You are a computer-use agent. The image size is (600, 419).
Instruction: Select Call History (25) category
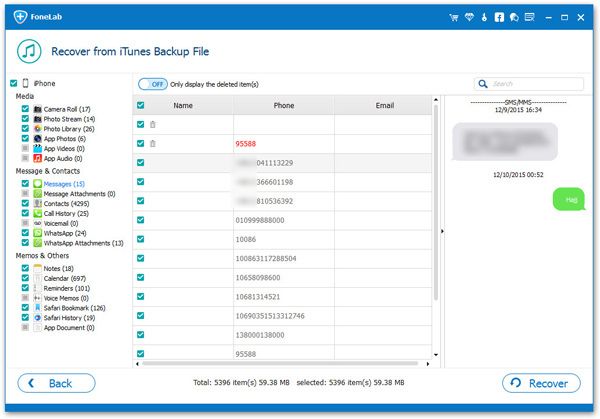point(66,214)
